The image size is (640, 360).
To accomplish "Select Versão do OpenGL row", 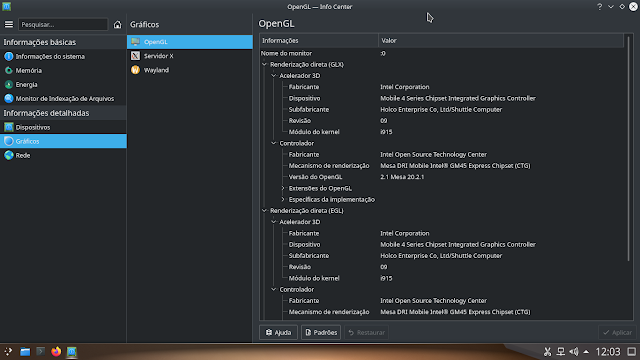I will (442, 177).
